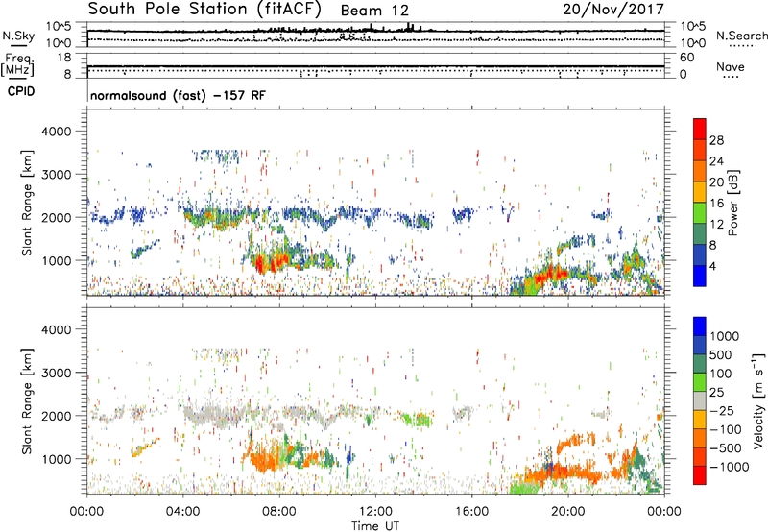The height and width of the screenshot is (532, 768).
Task: Select the 16:00 time tick label
Action: (471, 512)
